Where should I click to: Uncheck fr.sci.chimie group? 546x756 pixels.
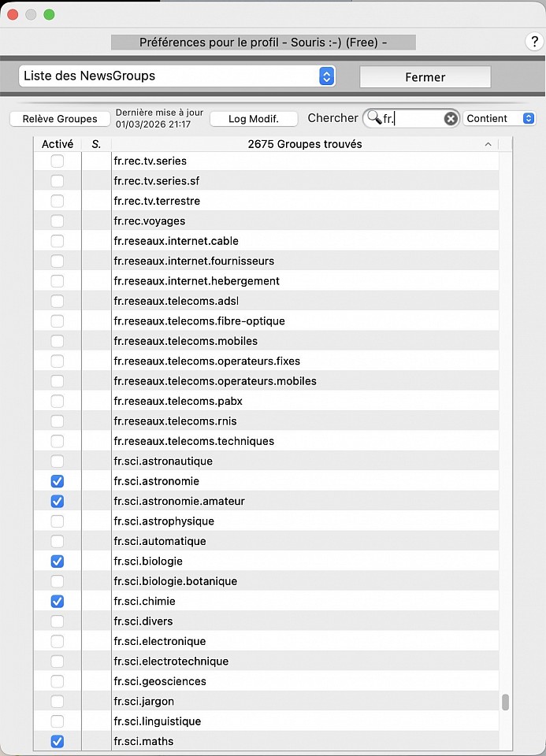pos(57,602)
